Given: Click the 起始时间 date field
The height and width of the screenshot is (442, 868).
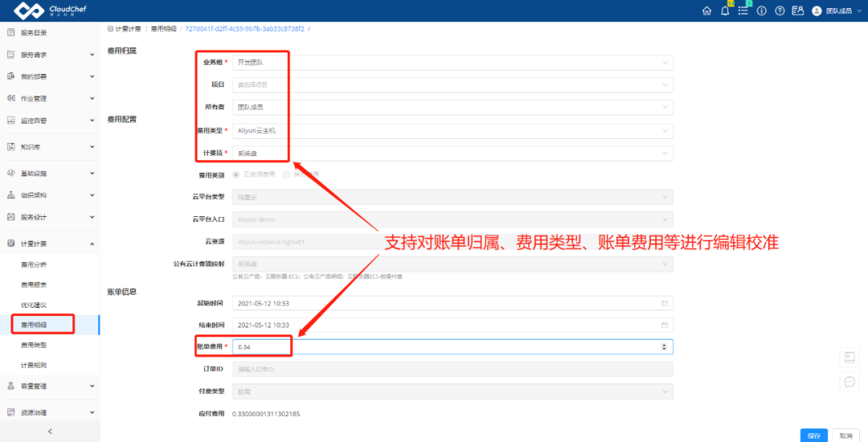Looking at the screenshot, I should click(x=452, y=303).
